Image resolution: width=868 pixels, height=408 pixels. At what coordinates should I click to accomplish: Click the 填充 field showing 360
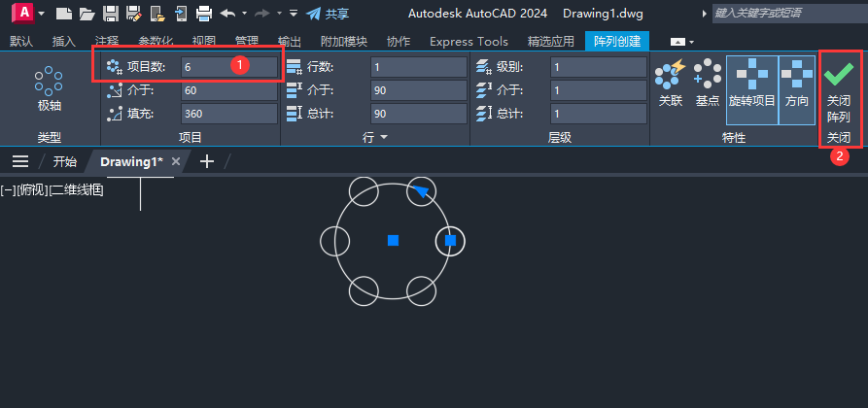pos(229,114)
